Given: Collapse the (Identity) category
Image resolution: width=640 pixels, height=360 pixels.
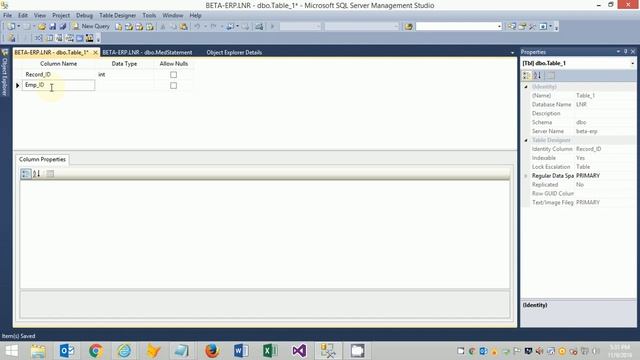Looking at the screenshot, I should (526, 87).
